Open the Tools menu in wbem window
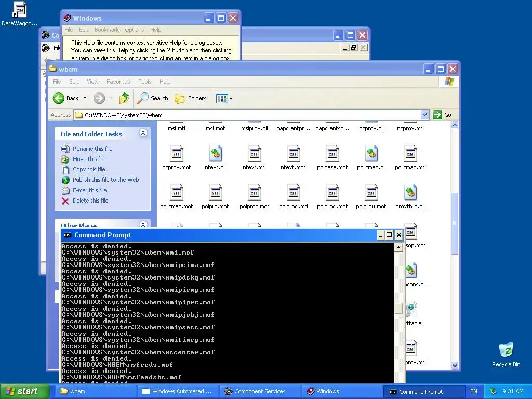 pos(145,82)
